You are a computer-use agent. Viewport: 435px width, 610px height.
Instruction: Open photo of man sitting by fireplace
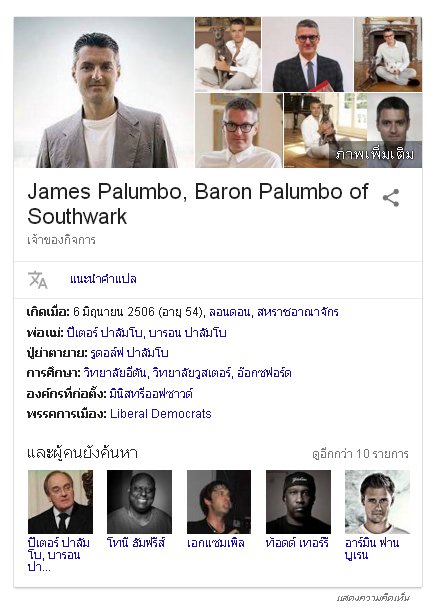(388, 54)
